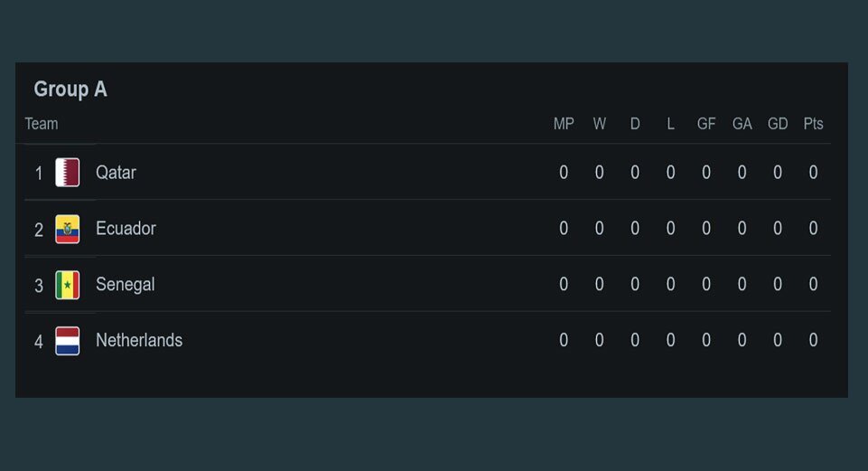The height and width of the screenshot is (471, 868).
Task: Click the Ecuador flag icon
Action: click(x=68, y=229)
